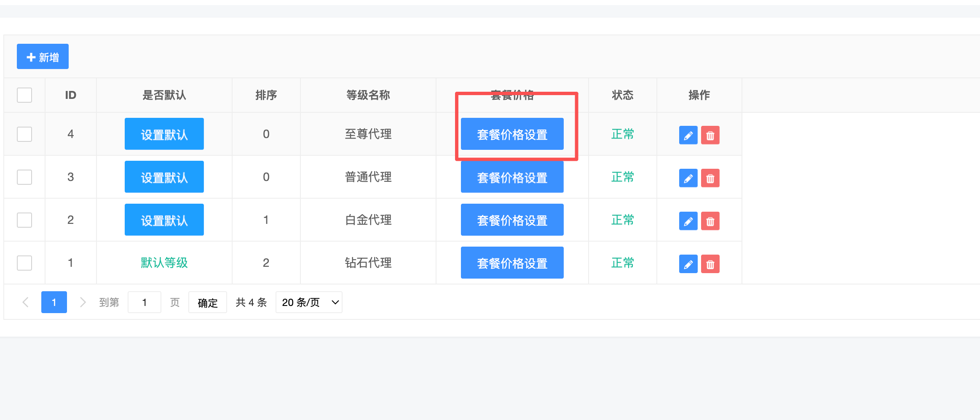The width and height of the screenshot is (980, 420).
Task: Delete the 普通代理 row with trash icon
Action: click(x=710, y=178)
